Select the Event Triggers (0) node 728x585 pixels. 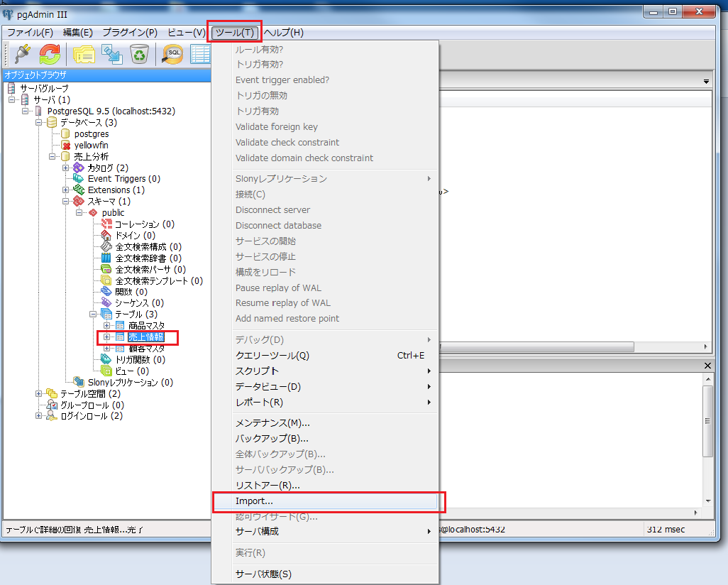tap(124, 179)
